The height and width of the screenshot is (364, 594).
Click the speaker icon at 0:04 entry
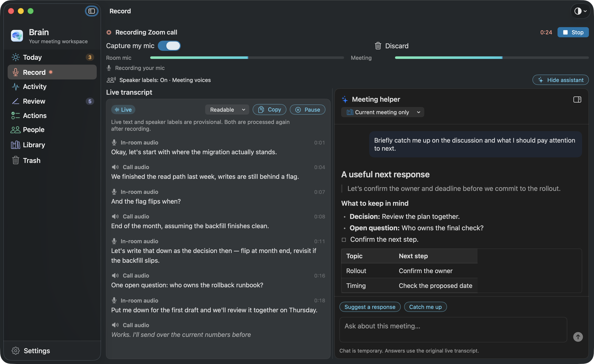click(115, 167)
